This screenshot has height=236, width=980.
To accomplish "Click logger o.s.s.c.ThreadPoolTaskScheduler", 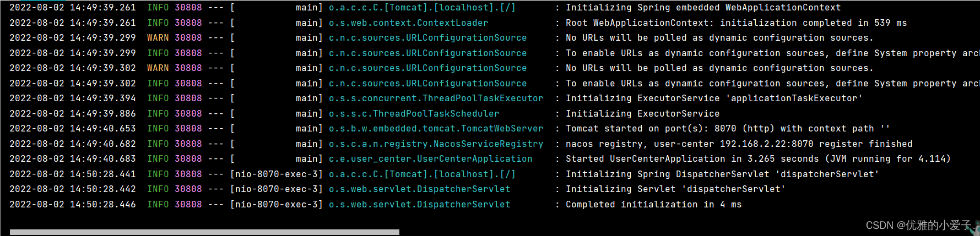I will 414,114.
